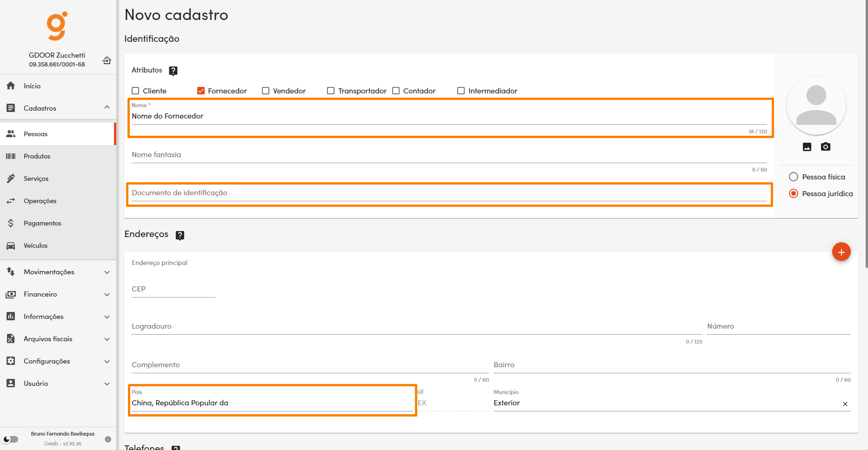Click the Configurações gear icon
Image resolution: width=868 pixels, height=450 pixels.
[x=11, y=361]
